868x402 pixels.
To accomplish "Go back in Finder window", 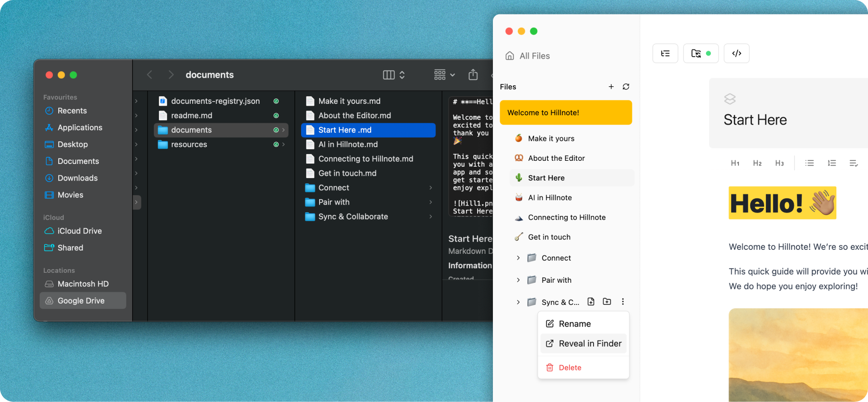I will pyautogui.click(x=150, y=75).
